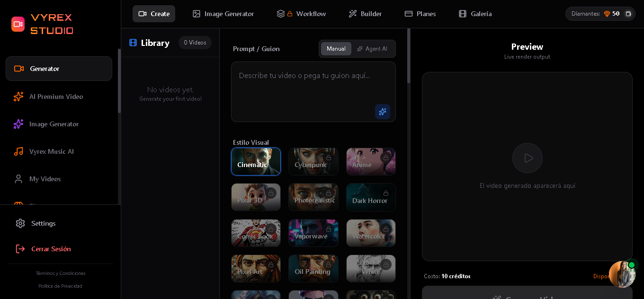The image size is (644, 299).
Task: Open Vyrex Music AI in sidebar
Action: click(51, 151)
